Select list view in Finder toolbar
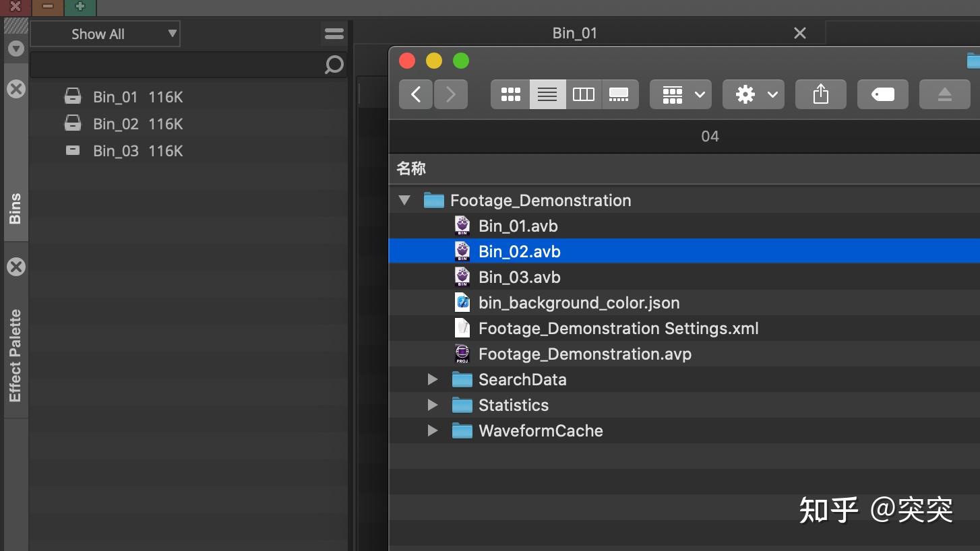This screenshot has width=980, height=551. click(547, 95)
